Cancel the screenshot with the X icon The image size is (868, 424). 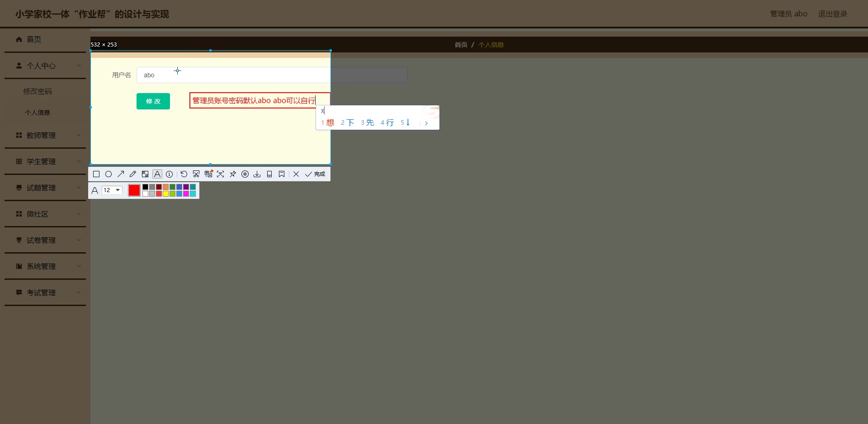point(296,174)
